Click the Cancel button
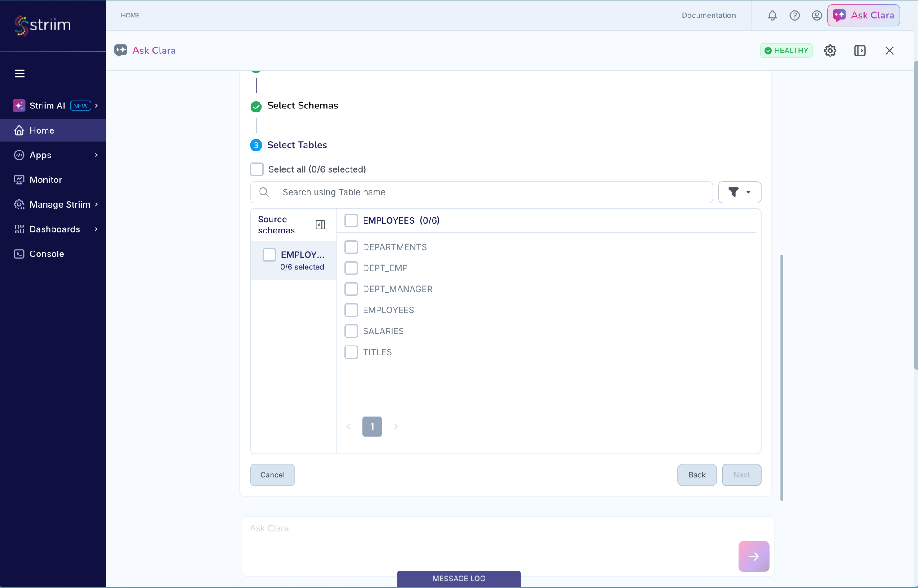This screenshot has height=588, width=918. click(273, 475)
